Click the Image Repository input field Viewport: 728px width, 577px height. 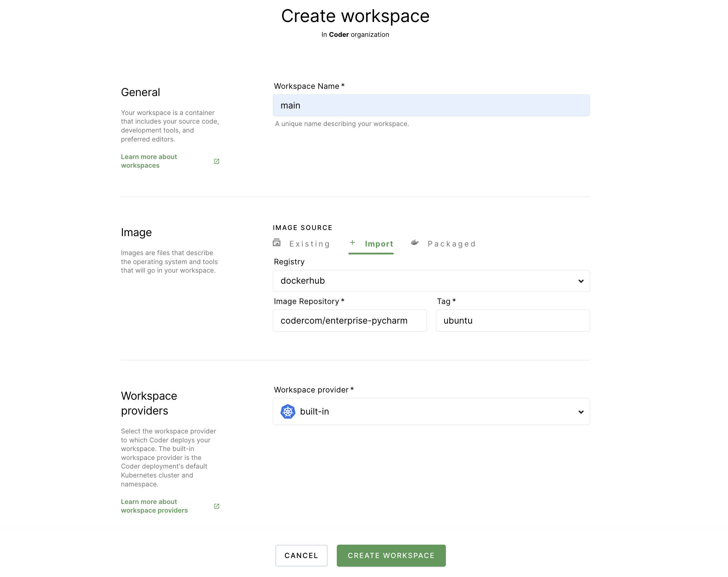click(350, 321)
